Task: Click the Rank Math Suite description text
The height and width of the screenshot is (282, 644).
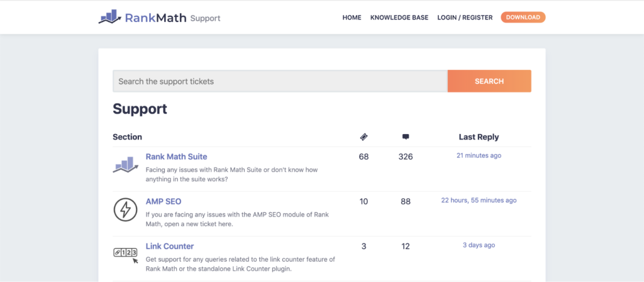Action: pyautogui.click(x=231, y=175)
